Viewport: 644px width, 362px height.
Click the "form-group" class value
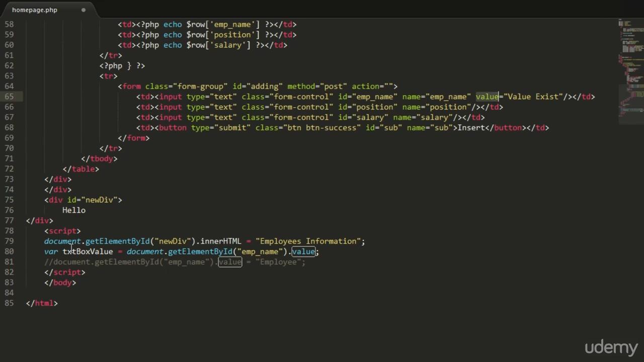200,86
